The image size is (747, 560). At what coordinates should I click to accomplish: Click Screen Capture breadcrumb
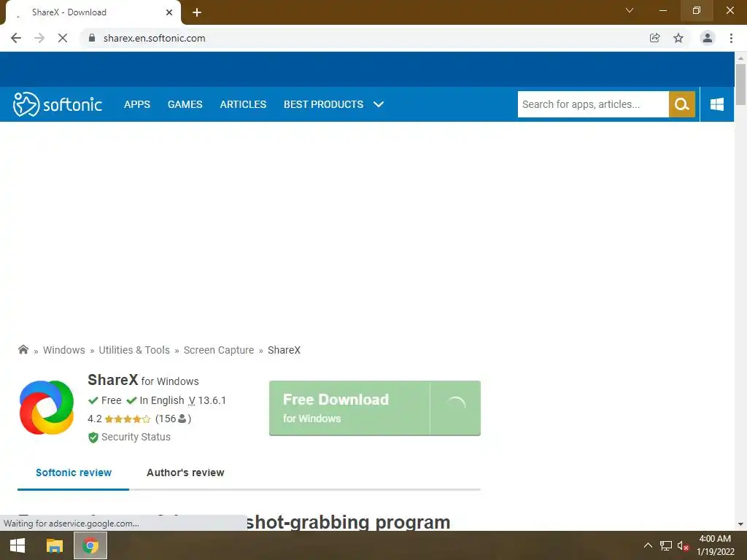point(219,350)
